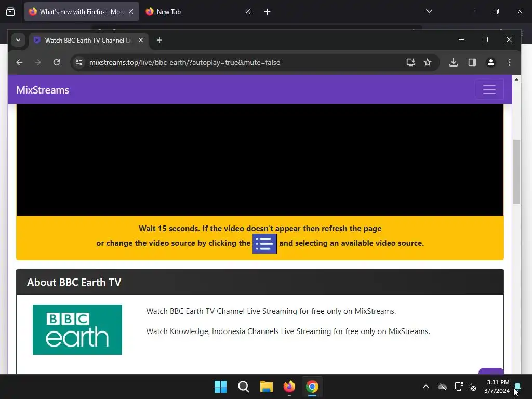Screen dimensions: 532x399
Task: Click the BBC Earth logo image
Action: point(77,330)
